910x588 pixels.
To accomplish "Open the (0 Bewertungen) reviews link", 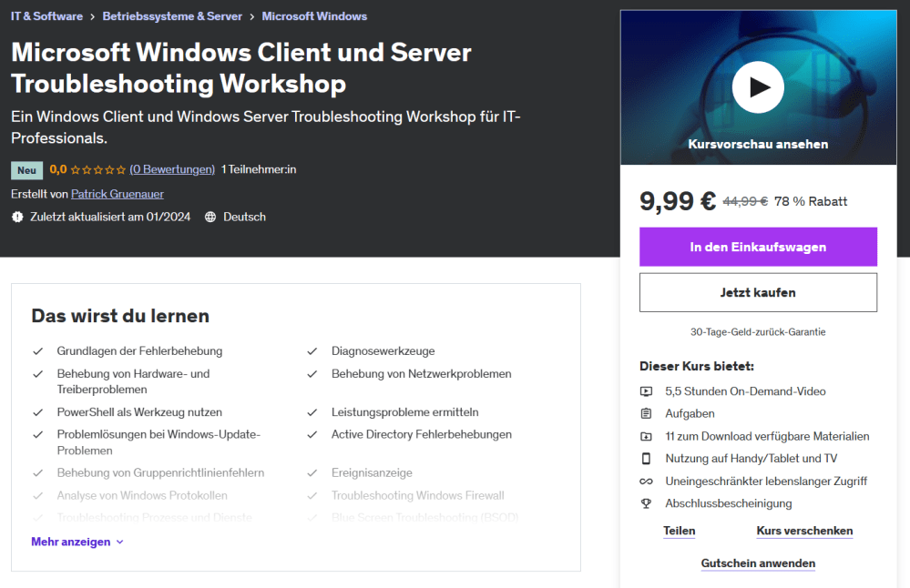I will [x=172, y=169].
